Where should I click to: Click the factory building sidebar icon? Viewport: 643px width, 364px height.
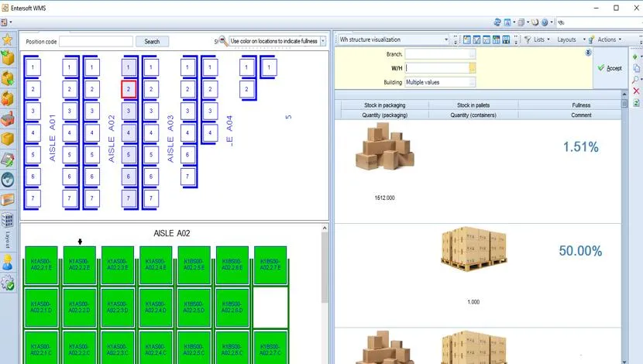pyautogui.click(x=8, y=118)
